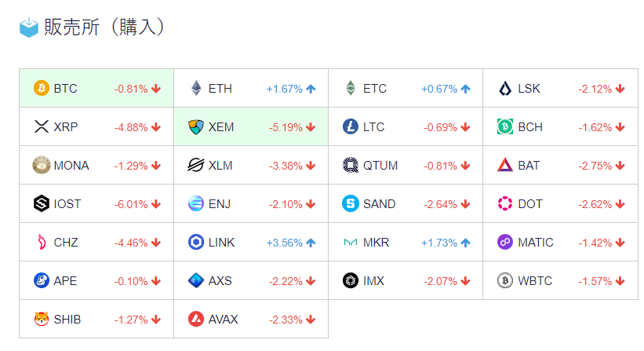Click the Polkadot DOT icon

[x=505, y=204]
